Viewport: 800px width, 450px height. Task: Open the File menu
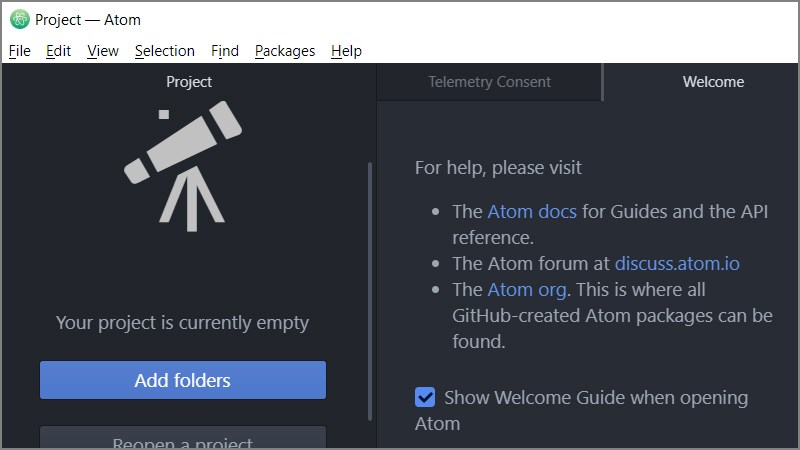pos(20,51)
